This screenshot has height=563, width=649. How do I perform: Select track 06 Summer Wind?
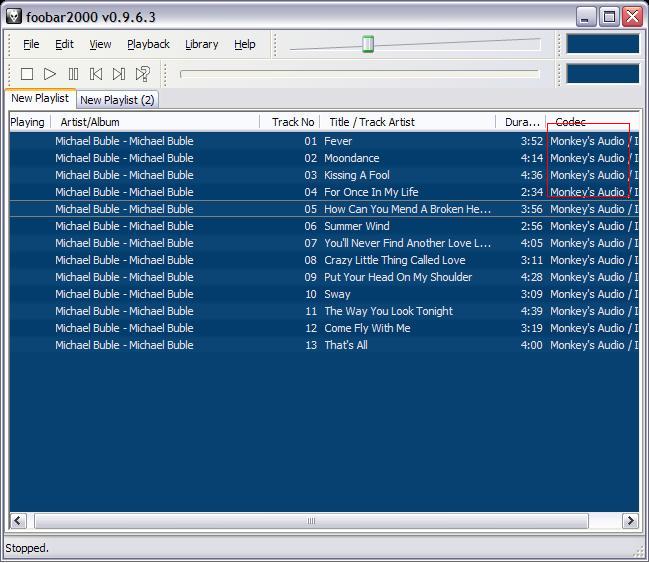(324, 226)
